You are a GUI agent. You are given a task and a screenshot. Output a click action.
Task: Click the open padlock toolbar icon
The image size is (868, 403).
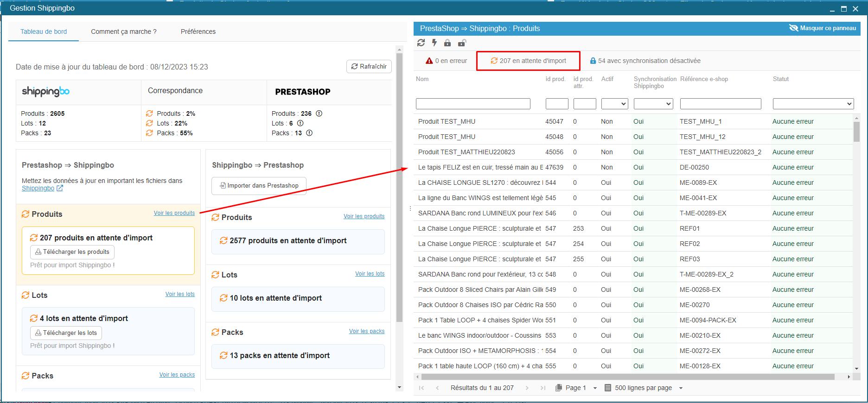click(x=462, y=43)
